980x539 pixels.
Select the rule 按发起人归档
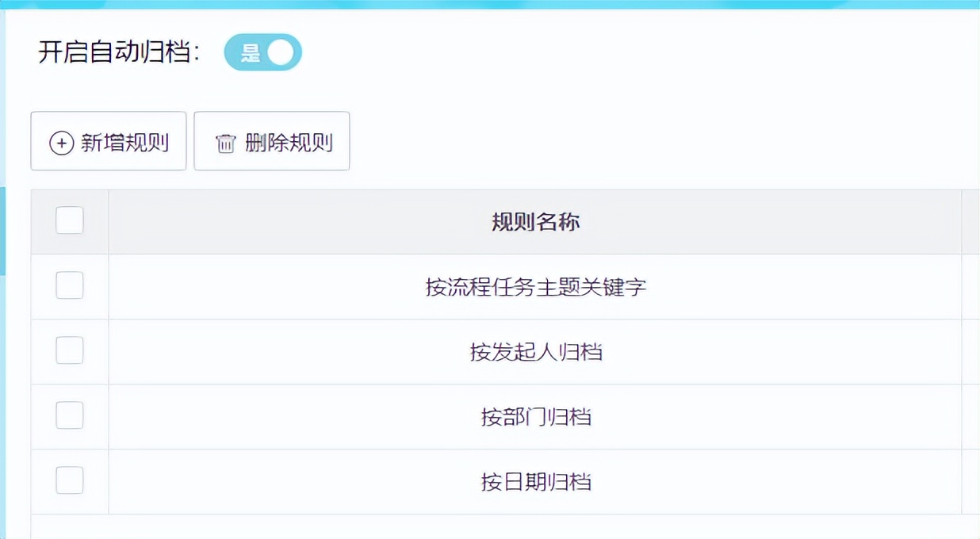pyautogui.click(x=534, y=351)
